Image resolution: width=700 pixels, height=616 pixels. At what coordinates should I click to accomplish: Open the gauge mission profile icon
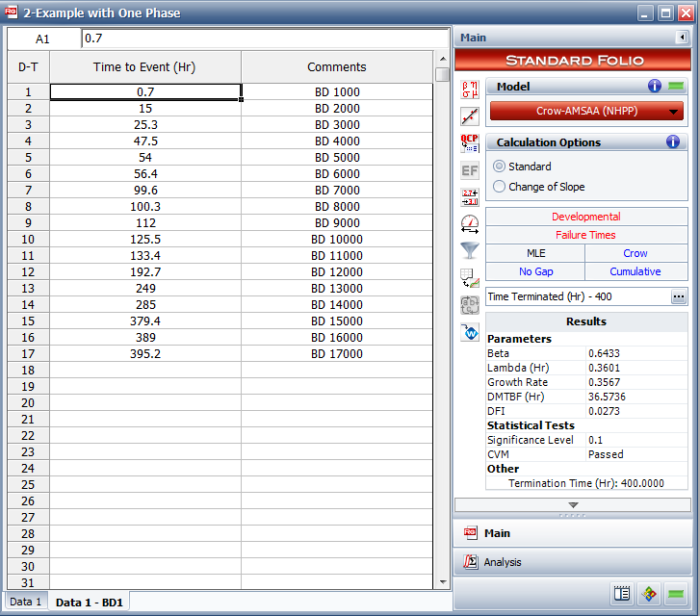[470, 224]
